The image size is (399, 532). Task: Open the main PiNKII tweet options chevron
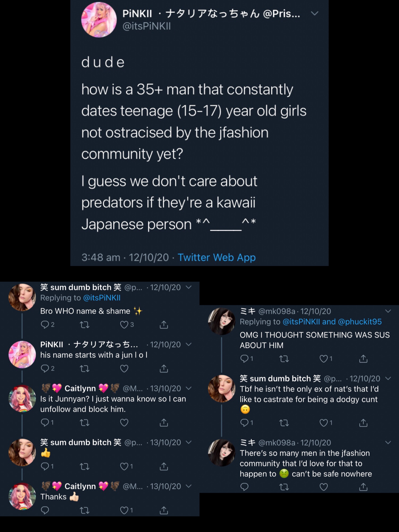click(x=315, y=13)
